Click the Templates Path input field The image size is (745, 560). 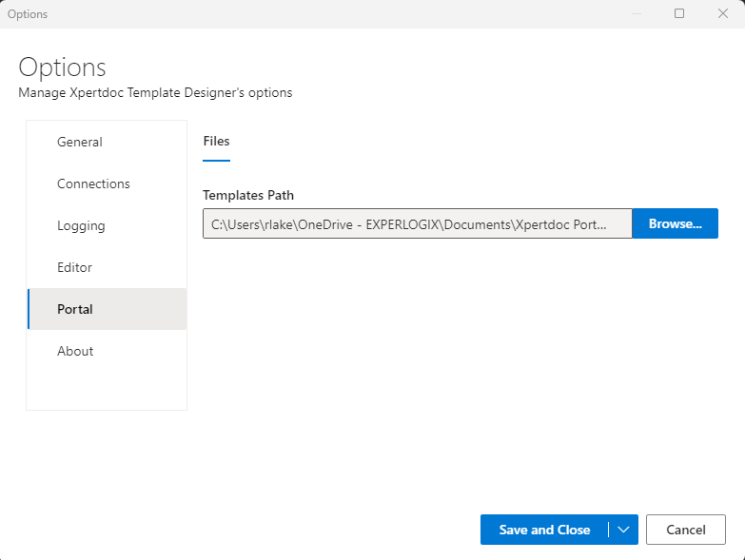point(417,223)
